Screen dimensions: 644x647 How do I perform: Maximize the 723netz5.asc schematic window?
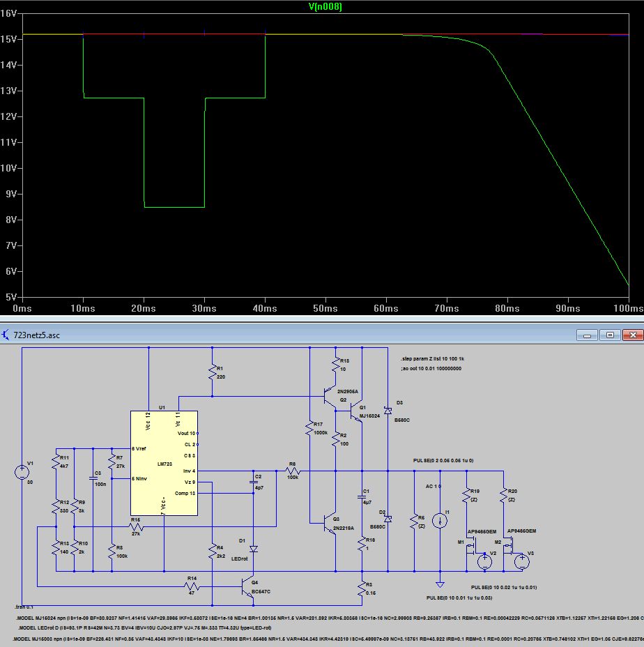click(610, 335)
